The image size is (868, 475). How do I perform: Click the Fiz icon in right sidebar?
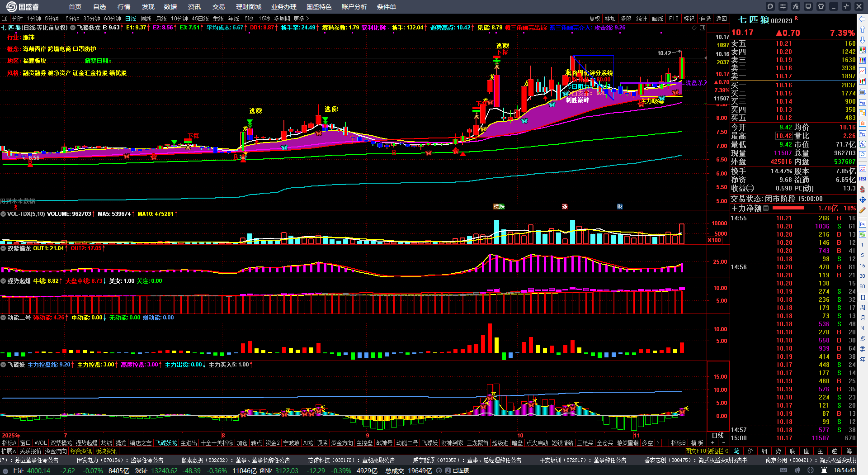pos(863,134)
